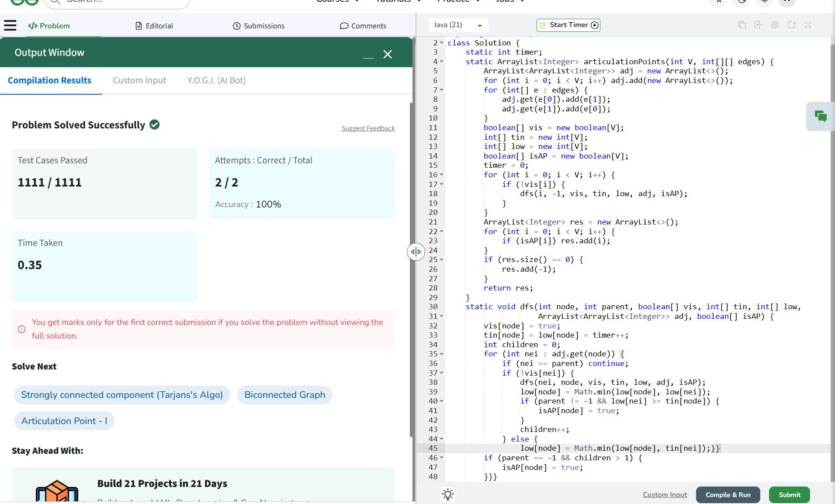Open the Biconnected Graph problem link

coord(284,395)
